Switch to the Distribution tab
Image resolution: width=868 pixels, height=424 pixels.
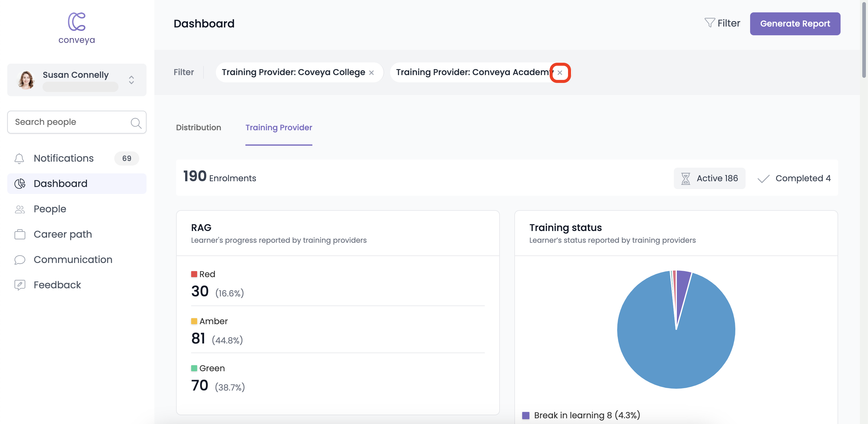(x=198, y=128)
